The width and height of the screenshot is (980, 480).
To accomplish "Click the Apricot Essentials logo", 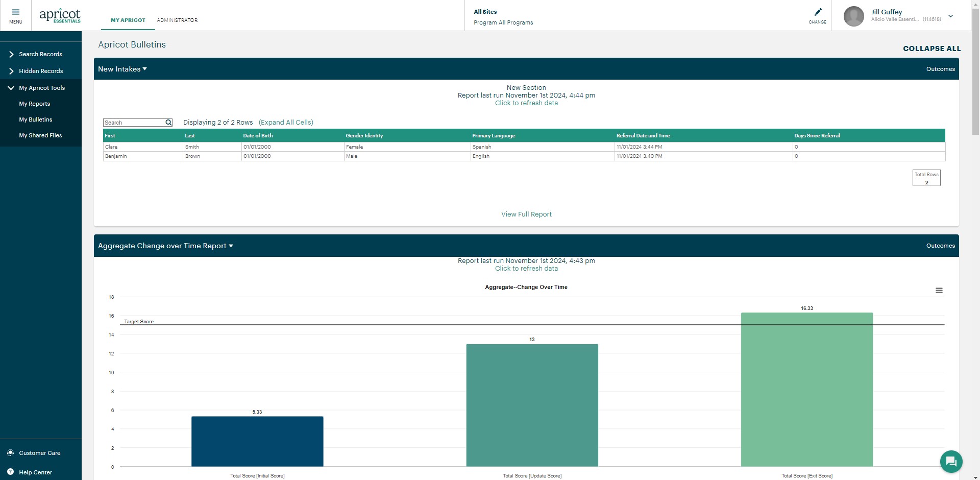I will (60, 15).
